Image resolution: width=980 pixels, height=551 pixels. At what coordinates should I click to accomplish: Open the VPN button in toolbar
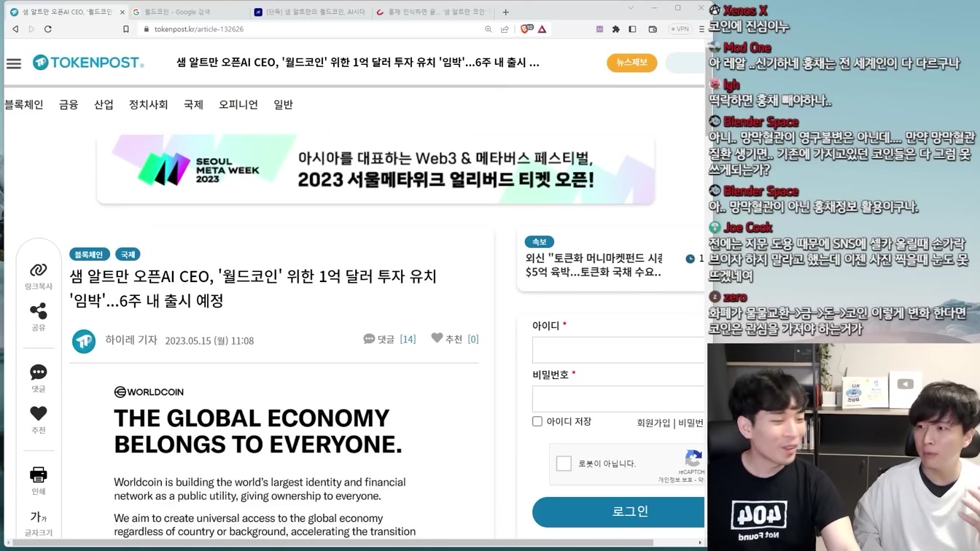click(680, 29)
